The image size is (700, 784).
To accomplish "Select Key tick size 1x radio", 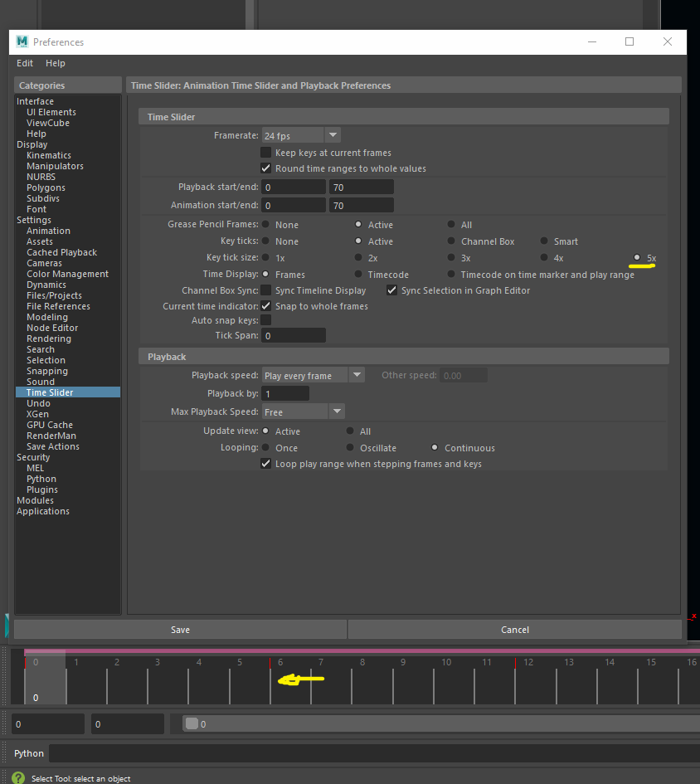I will click(x=265, y=257).
